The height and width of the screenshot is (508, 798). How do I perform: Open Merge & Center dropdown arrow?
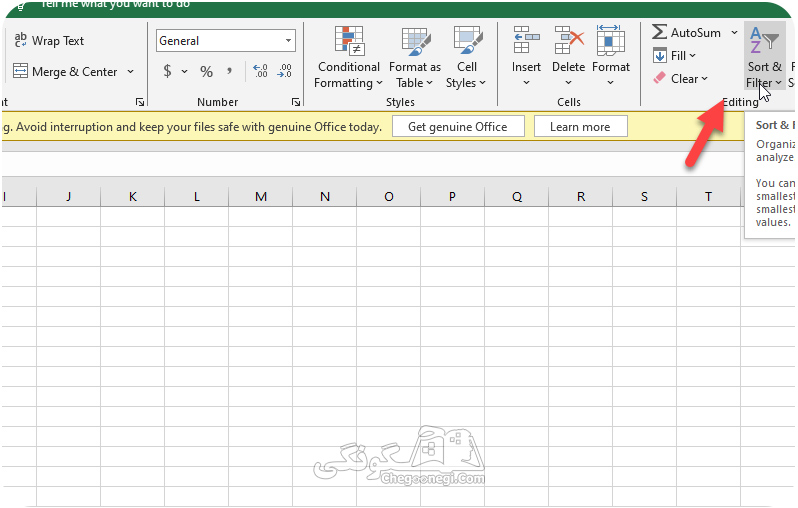click(x=130, y=72)
